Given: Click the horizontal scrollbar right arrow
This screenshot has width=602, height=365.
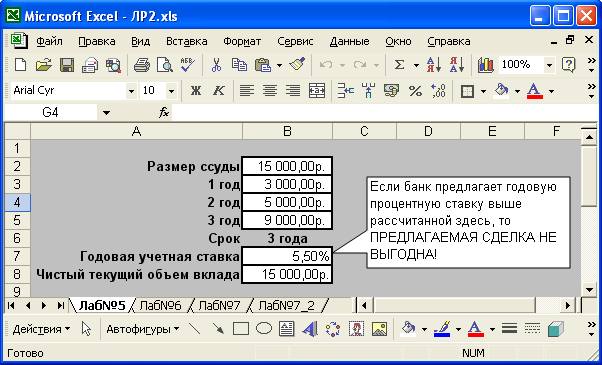Looking at the screenshot, I should click(x=567, y=306).
